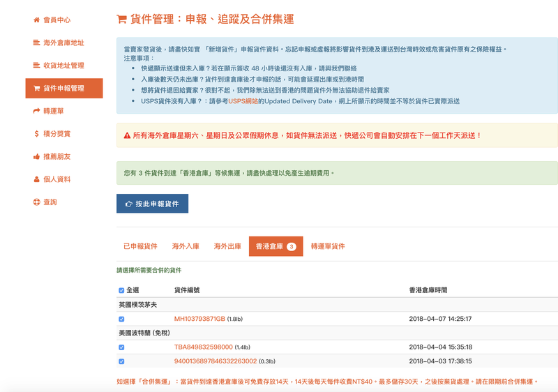Toggle the 全選 select-all checkbox
Viewport: 558px width, 392px height.
tap(121, 290)
